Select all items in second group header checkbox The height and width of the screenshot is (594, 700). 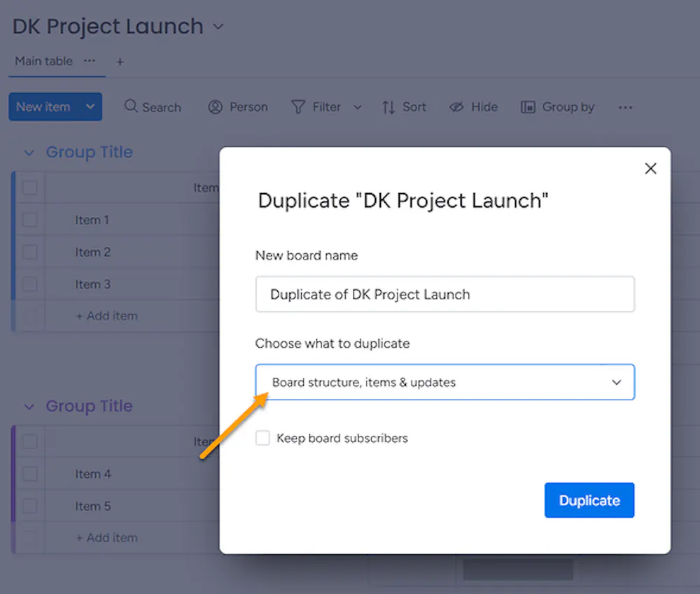click(30, 441)
